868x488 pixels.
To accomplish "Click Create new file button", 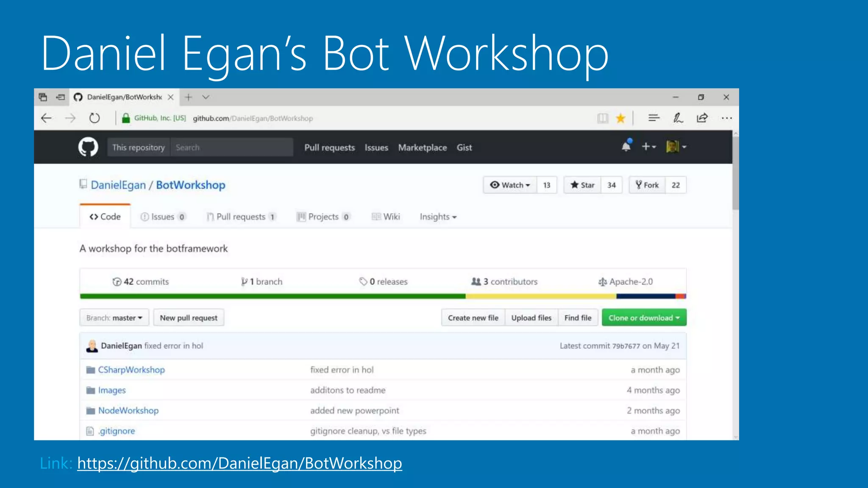I will tap(473, 318).
